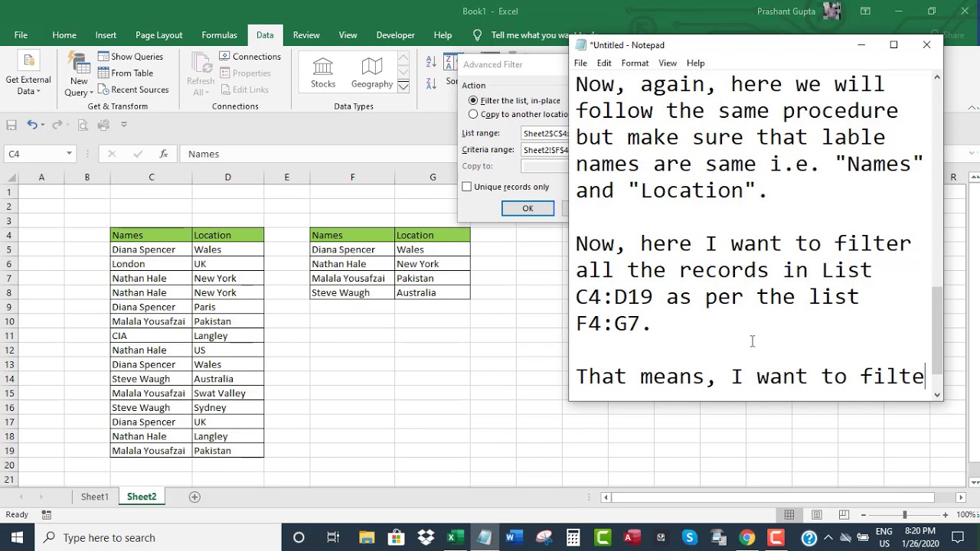The width and height of the screenshot is (980, 551).
Task: Click the Undo arrow in quick access toolbar
Action: [x=32, y=125]
